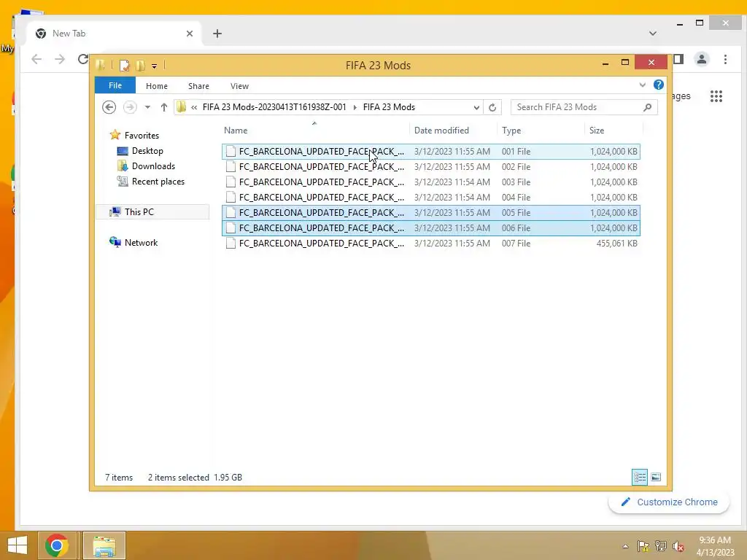Click Chrome icon in taskbar

tap(57, 545)
